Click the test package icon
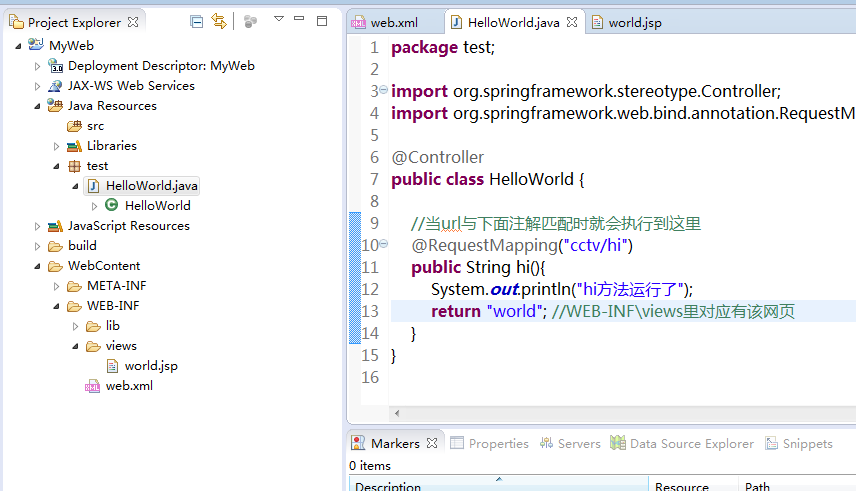The height and width of the screenshot is (491, 856). click(74, 166)
